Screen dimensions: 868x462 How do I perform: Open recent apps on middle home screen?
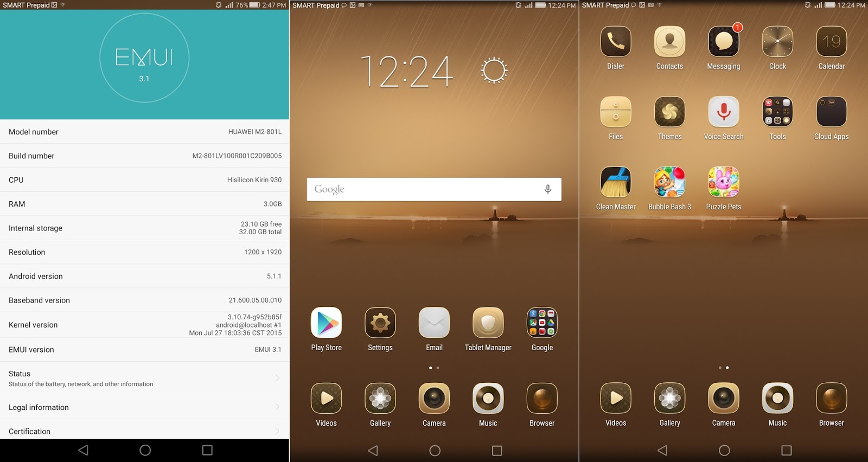497,450
